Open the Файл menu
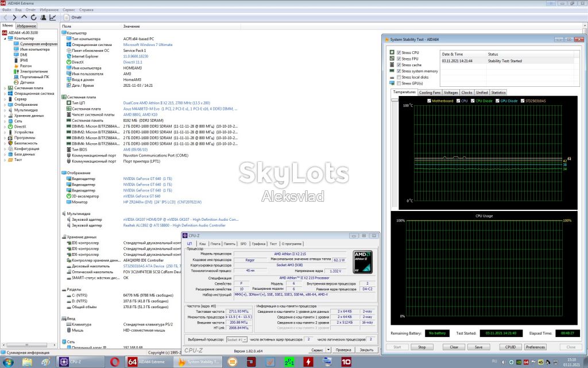This screenshot has width=588, height=368. (x=6, y=10)
